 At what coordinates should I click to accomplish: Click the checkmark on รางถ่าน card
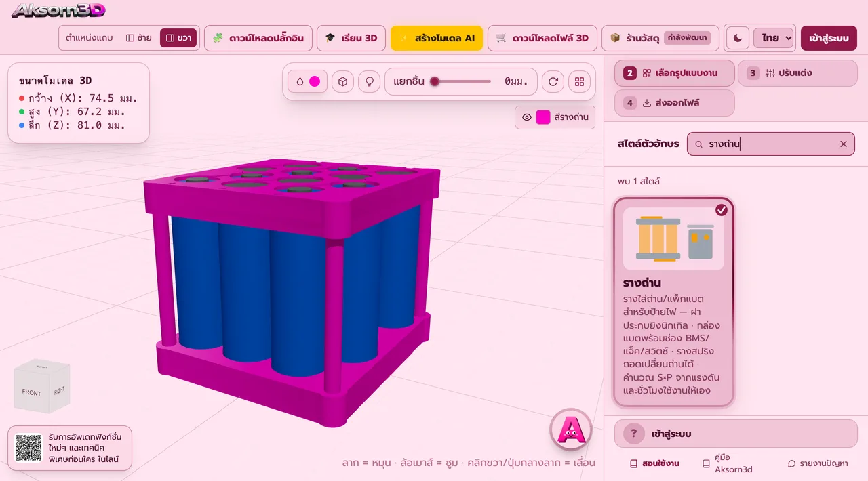click(722, 210)
